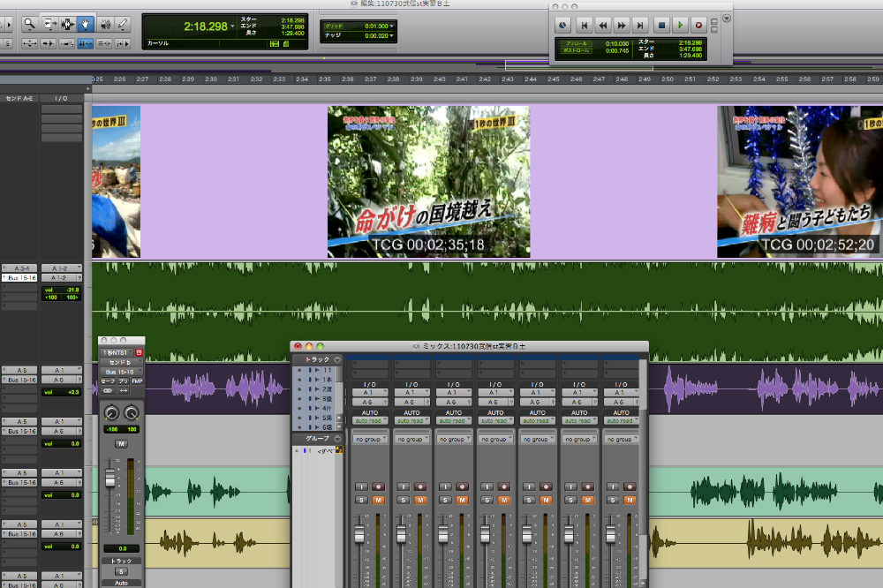Click 2:40 mark on timeline ruler
The height and width of the screenshot is (588, 883).
click(x=439, y=79)
